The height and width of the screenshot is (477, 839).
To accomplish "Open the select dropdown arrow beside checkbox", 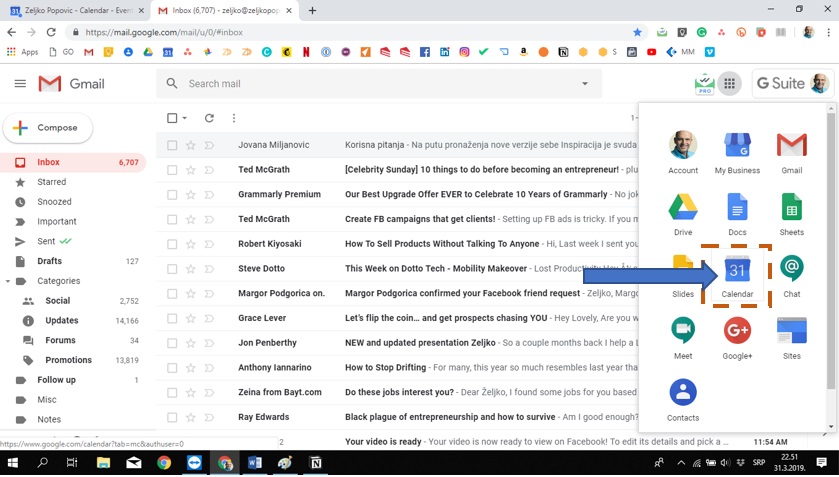I will point(185,118).
